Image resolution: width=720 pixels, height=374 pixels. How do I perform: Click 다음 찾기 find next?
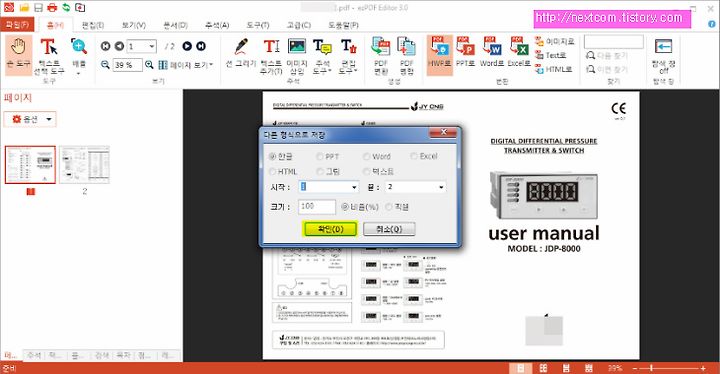pyautogui.click(x=607, y=56)
